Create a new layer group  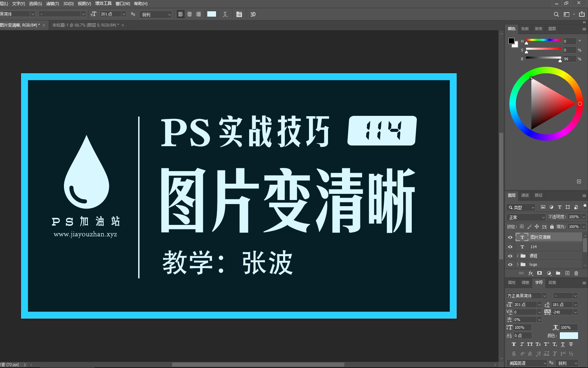558,273
